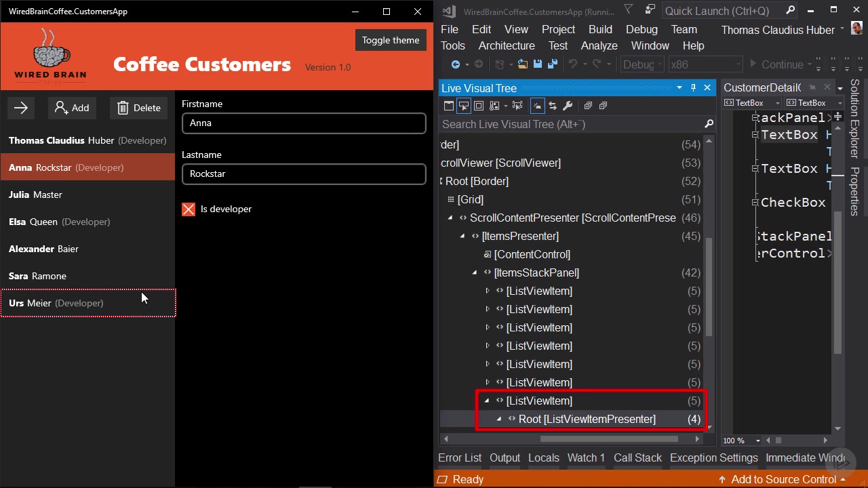Viewport: 868px width, 488px height.
Task: Pin the Live Visual Tree panel
Action: point(693,88)
